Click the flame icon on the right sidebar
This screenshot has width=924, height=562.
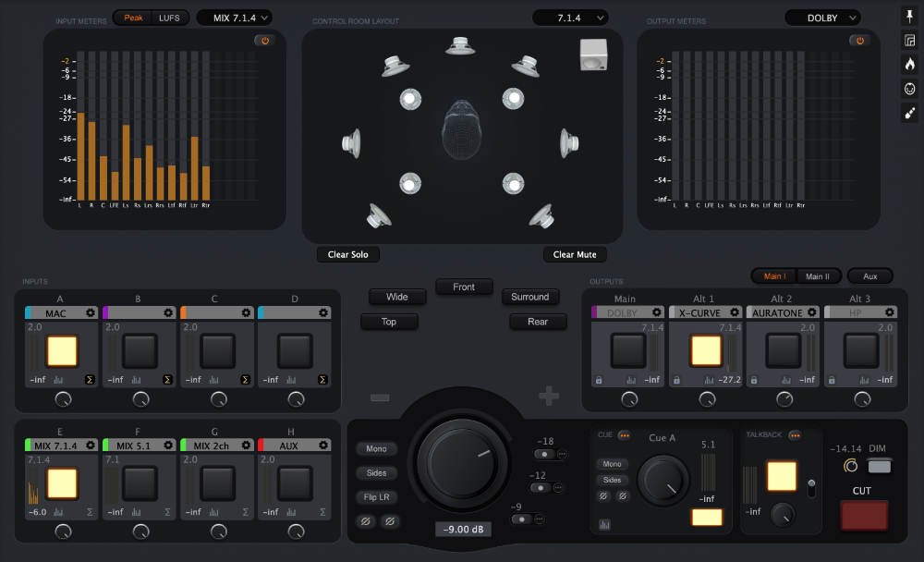[908, 63]
